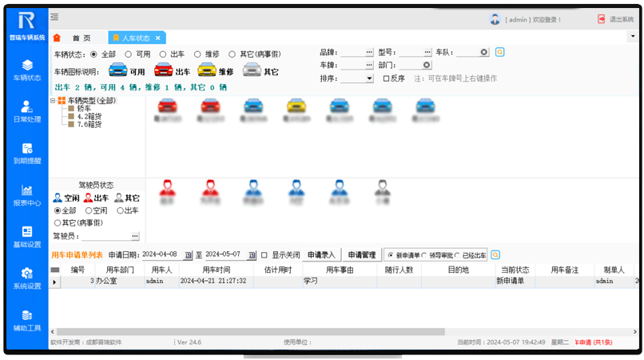644x360 pixels.
Task: Open calendar picker for start date 2024-04-08
Action: [x=188, y=255]
